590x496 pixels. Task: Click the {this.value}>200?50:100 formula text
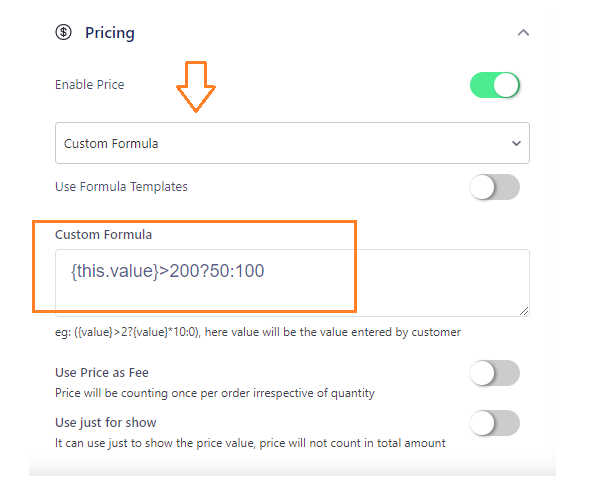click(167, 271)
